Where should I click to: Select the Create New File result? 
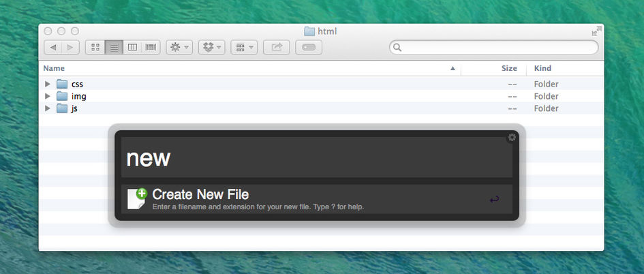(317, 199)
